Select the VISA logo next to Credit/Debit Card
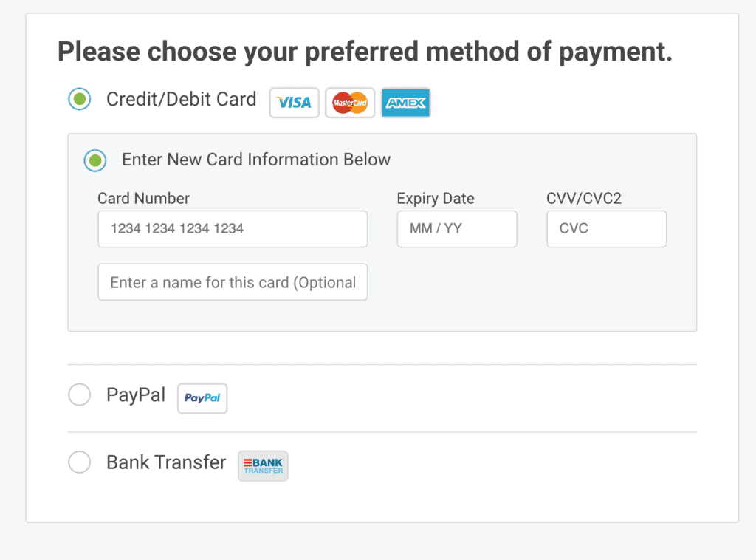 tap(294, 103)
